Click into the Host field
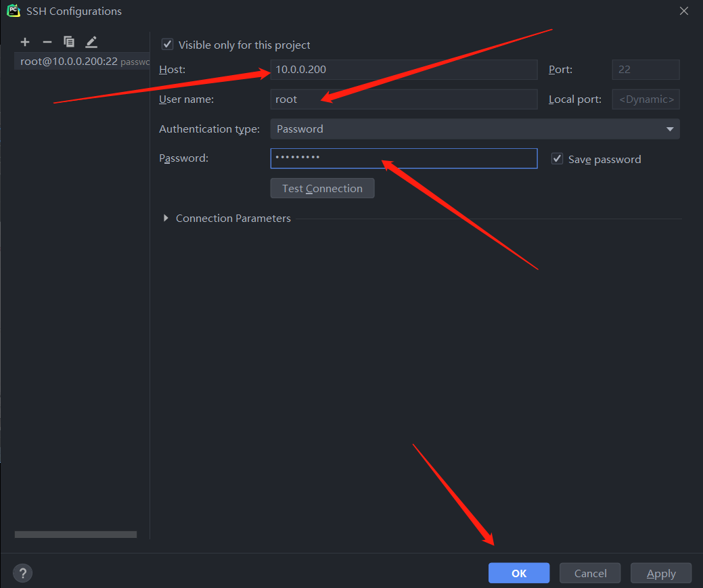 point(403,70)
